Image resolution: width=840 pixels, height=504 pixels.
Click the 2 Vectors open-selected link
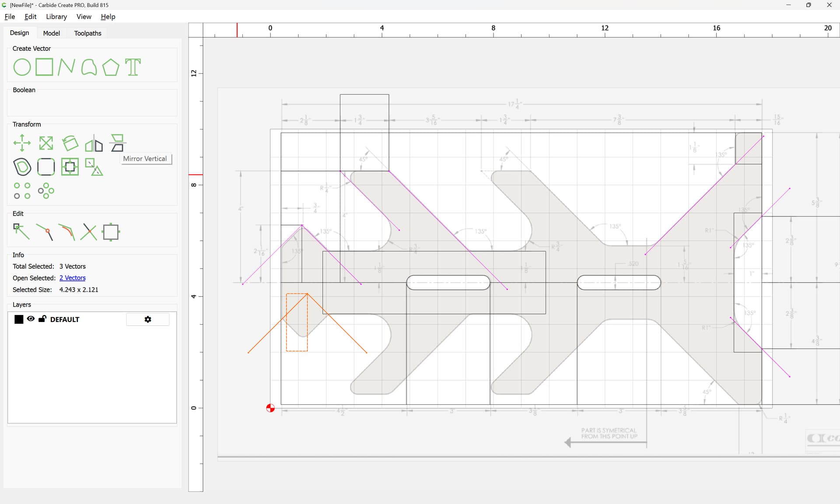pos(72,278)
